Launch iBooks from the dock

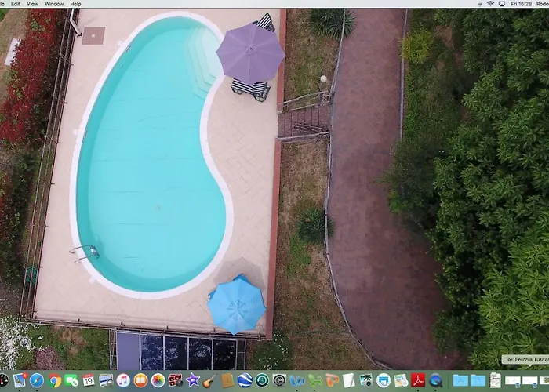[140, 381]
